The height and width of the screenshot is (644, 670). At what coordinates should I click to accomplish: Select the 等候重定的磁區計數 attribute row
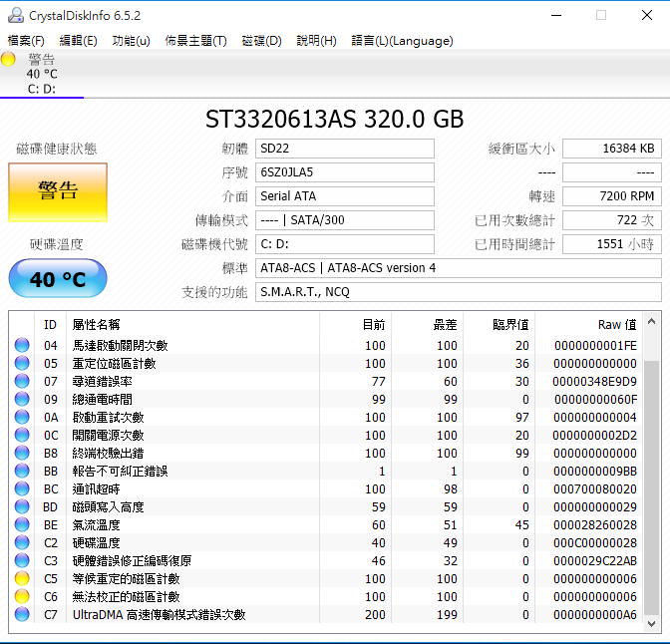326,578
